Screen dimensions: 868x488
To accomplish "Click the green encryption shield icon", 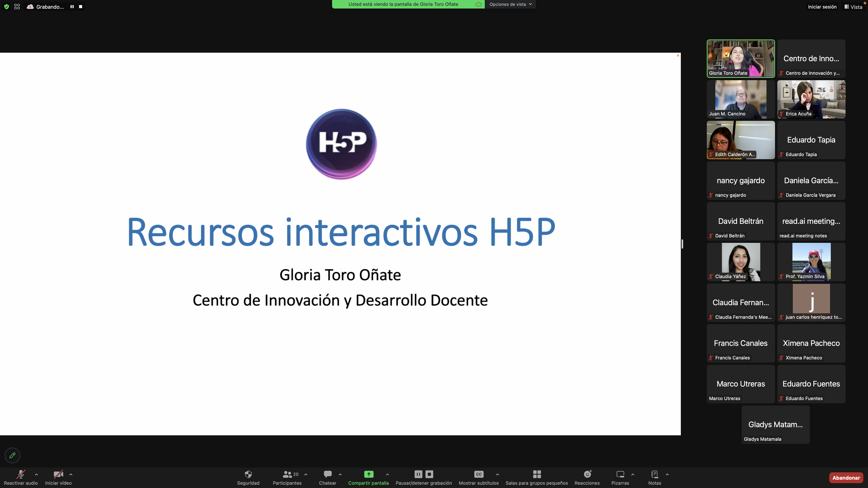I will (6, 7).
